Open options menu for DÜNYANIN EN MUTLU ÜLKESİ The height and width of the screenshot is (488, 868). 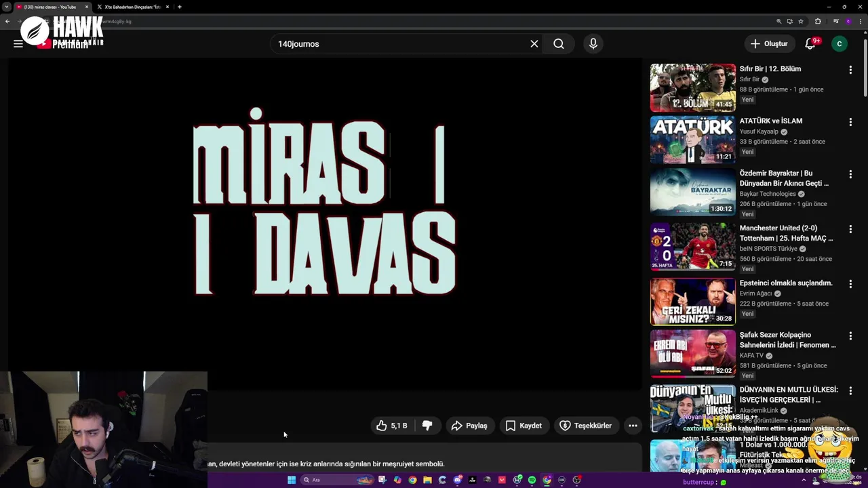(850, 391)
